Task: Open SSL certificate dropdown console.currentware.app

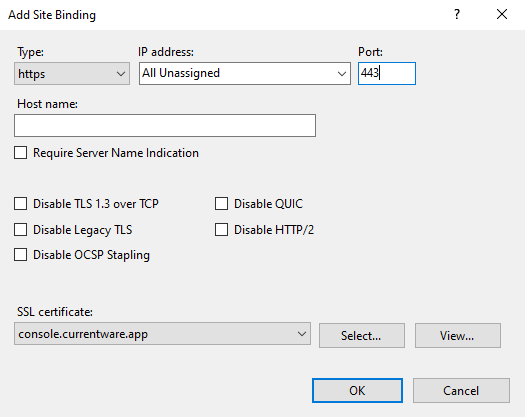Action: click(x=162, y=334)
